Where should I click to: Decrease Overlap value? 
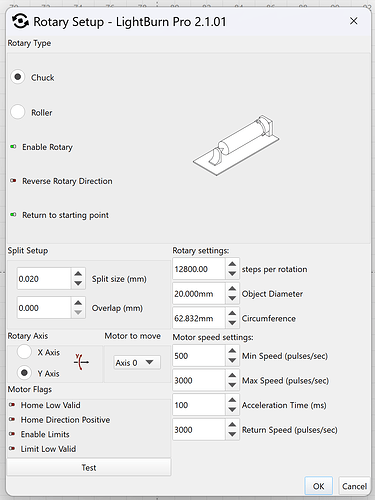point(78,313)
